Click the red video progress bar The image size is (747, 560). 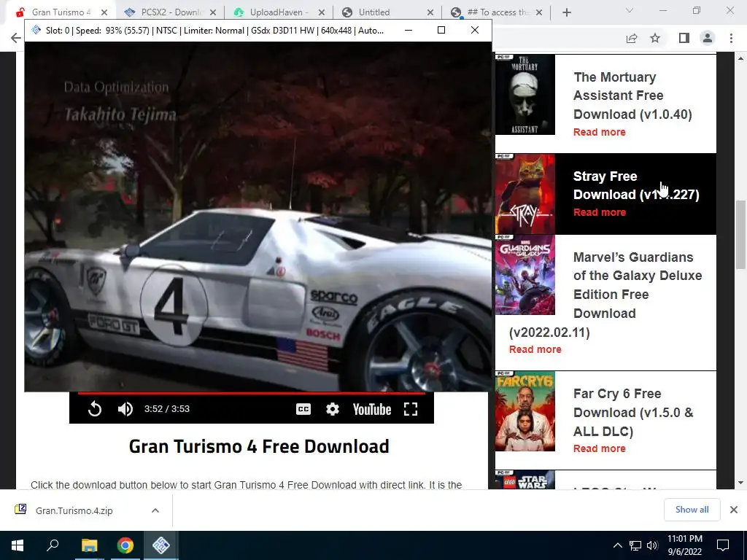[252, 393]
